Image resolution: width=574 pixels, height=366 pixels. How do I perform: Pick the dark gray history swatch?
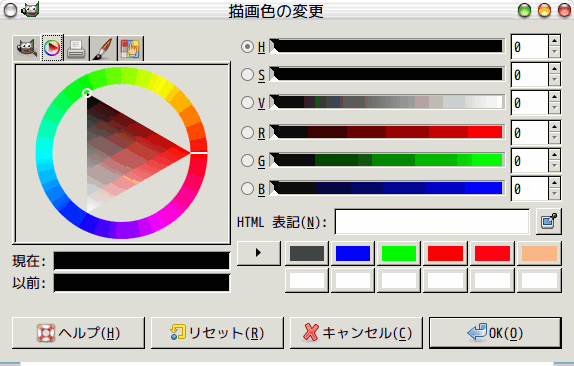(307, 253)
